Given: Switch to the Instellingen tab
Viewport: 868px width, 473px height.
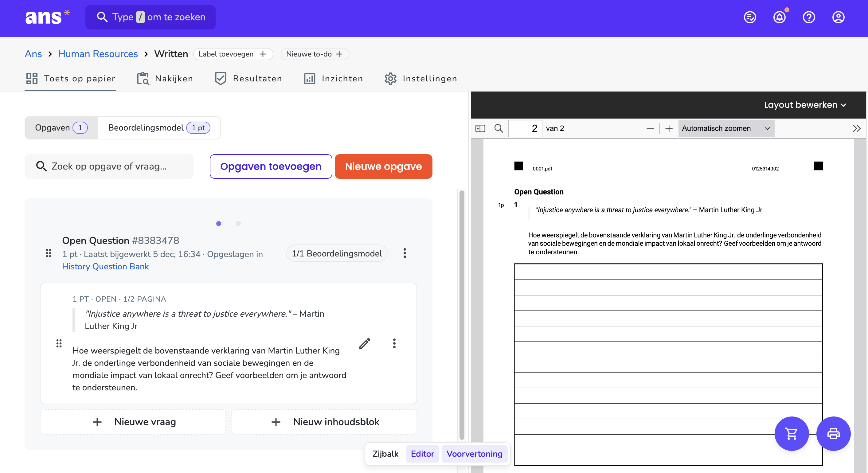Looking at the screenshot, I should coord(420,79).
